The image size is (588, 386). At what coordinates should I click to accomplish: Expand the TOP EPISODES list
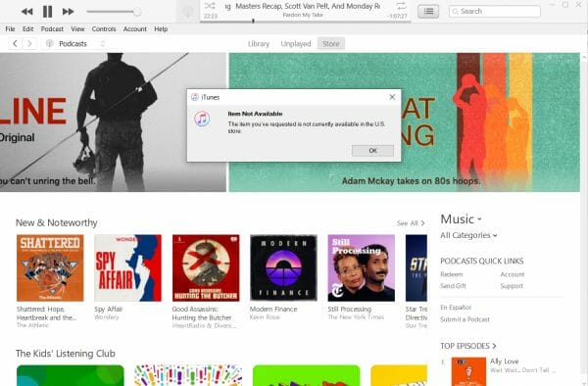tap(468, 346)
